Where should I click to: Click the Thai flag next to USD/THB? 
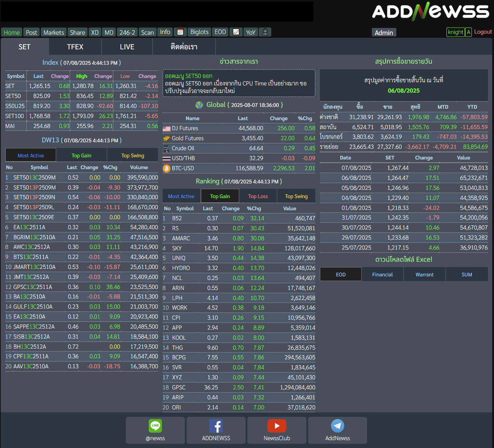click(167, 158)
